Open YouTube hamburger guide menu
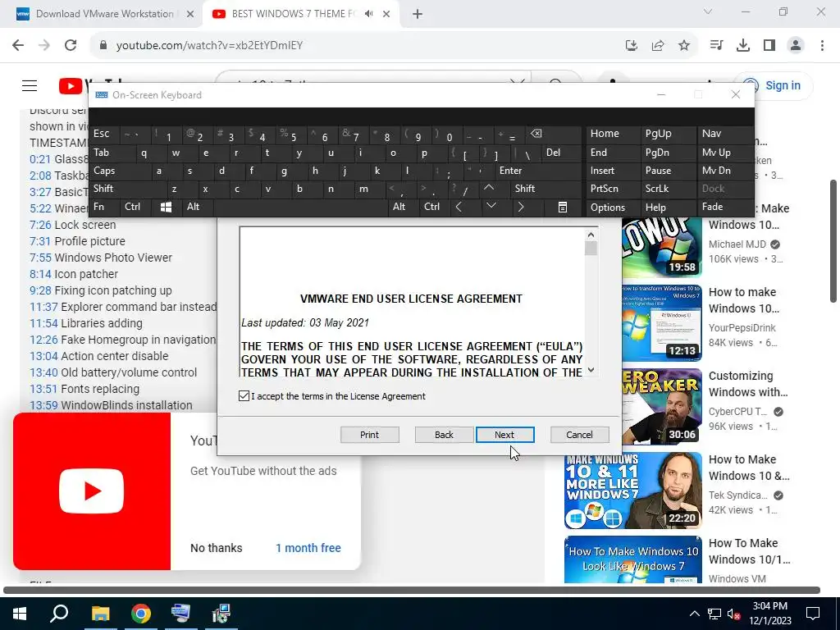This screenshot has height=630, width=840. pos(30,85)
